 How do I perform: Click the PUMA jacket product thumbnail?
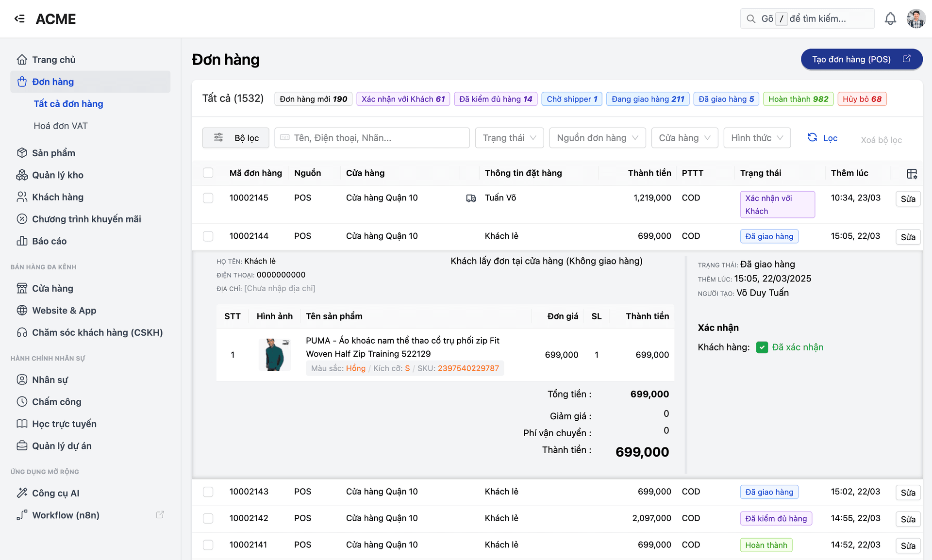pyautogui.click(x=274, y=354)
